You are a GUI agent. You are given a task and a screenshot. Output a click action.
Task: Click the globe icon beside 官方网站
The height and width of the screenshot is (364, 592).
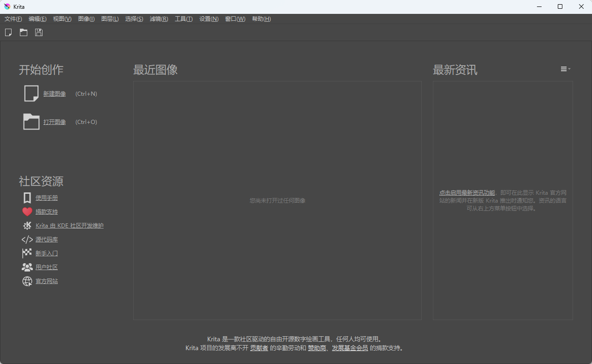coord(27,281)
